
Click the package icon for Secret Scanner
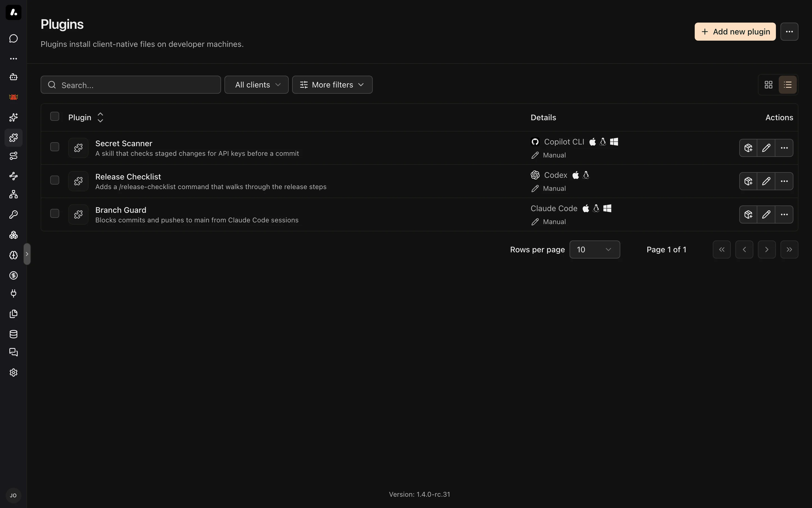pos(748,148)
